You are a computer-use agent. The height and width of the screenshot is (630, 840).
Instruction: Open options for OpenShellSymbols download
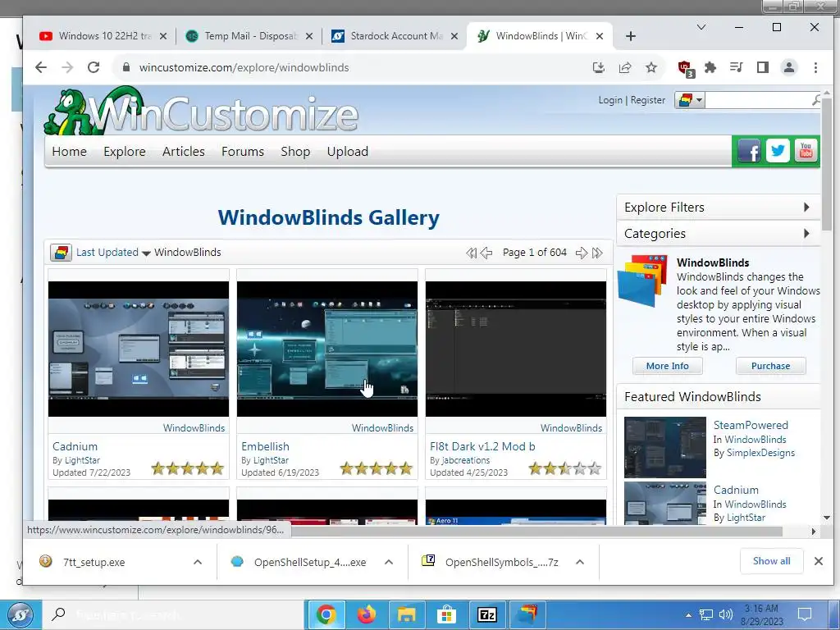[x=580, y=562]
